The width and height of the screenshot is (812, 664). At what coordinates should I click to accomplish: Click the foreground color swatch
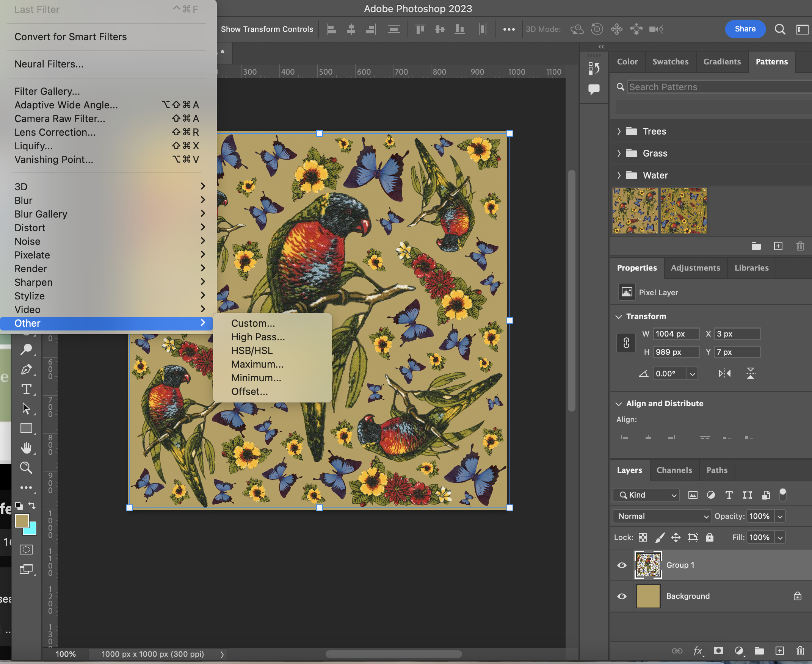point(22,521)
